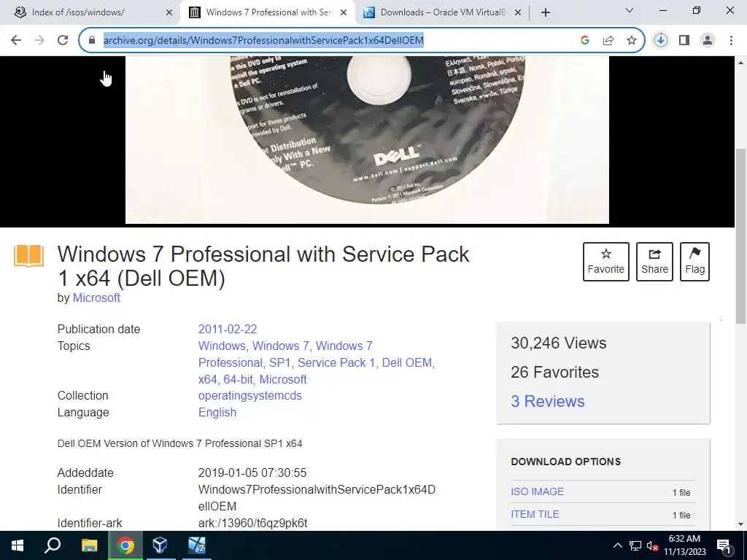This screenshot has width=747, height=560.
Task: Open publication date 2011-02-22 link
Action: pos(228,329)
